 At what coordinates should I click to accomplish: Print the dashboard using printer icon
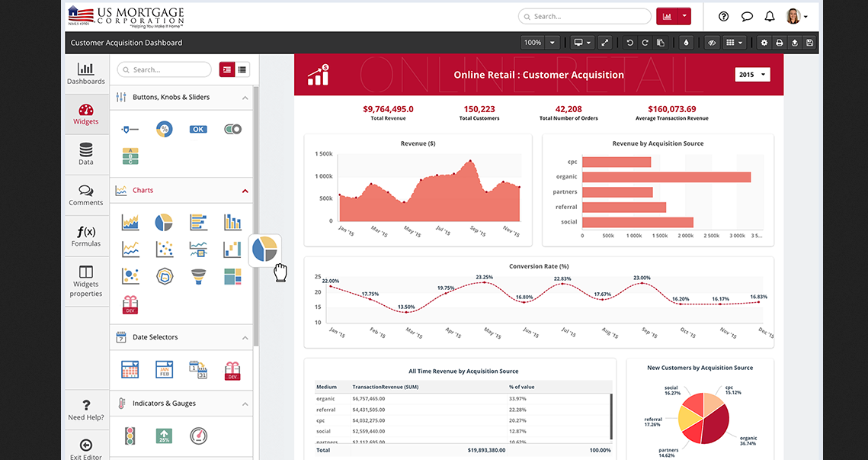click(x=779, y=43)
